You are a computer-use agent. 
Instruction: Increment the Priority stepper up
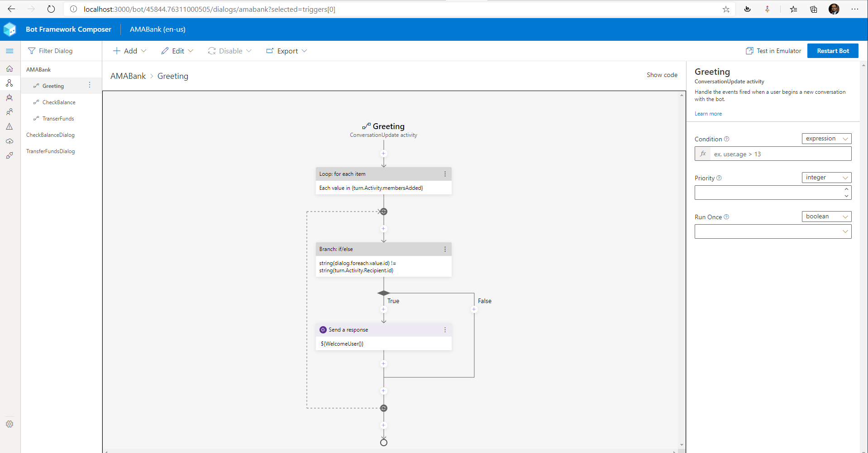pos(846,189)
